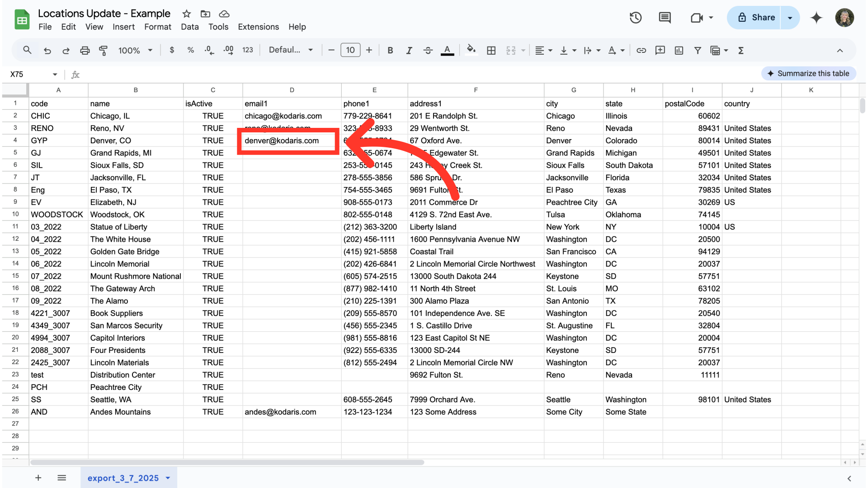Toggle bold formatting

pos(390,51)
